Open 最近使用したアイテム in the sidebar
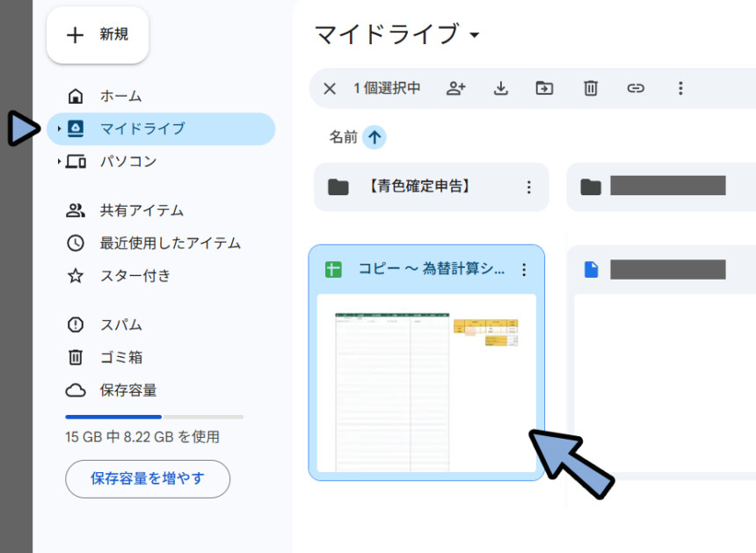Image resolution: width=756 pixels, height=553 pixels. pyautogui.click(x=170, y=244)
